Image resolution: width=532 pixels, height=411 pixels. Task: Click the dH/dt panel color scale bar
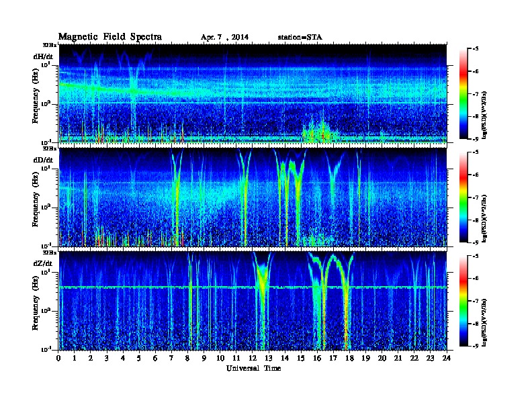pyautogui.click(x=463, y=93)
